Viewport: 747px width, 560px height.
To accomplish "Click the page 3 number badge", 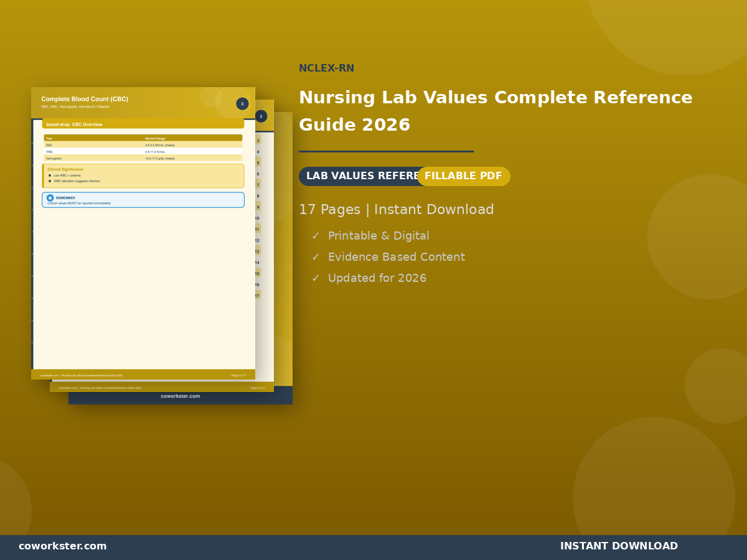I will click(x=242, y=104).
